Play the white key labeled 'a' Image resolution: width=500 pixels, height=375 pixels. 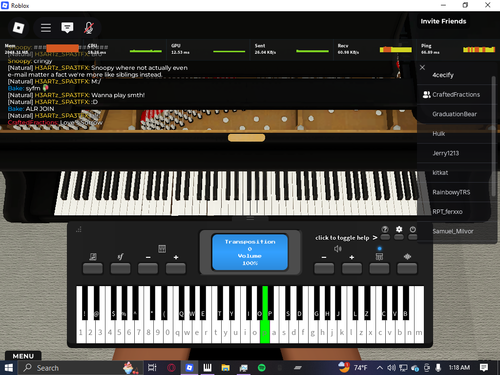click(274, 332)
